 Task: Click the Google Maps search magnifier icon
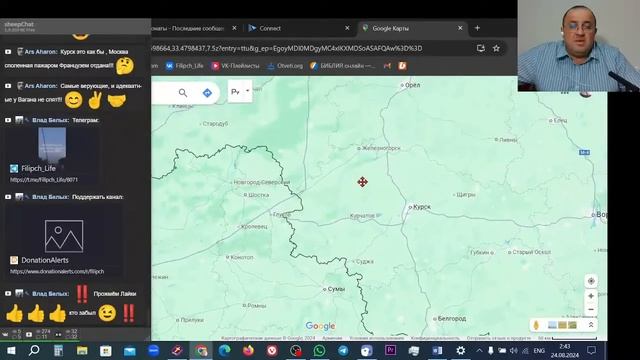[x=183, y=93]
